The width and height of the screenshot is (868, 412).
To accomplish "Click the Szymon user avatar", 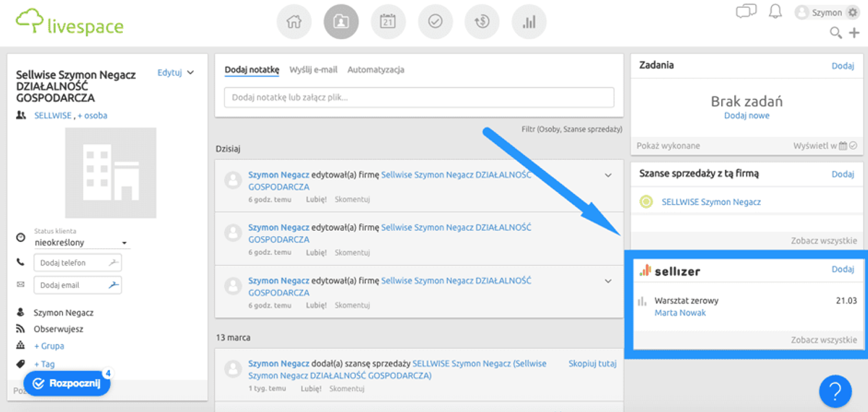I will coord(802,12).
